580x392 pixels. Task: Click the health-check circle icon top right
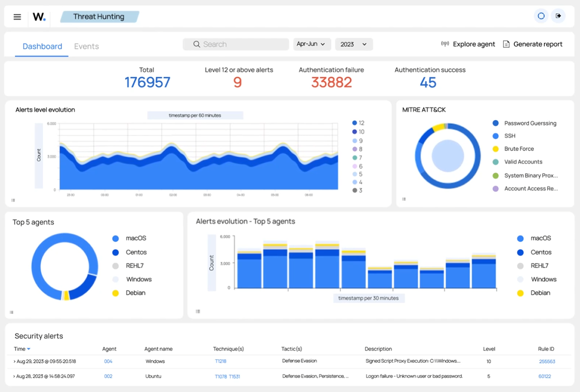click(541, 16)
